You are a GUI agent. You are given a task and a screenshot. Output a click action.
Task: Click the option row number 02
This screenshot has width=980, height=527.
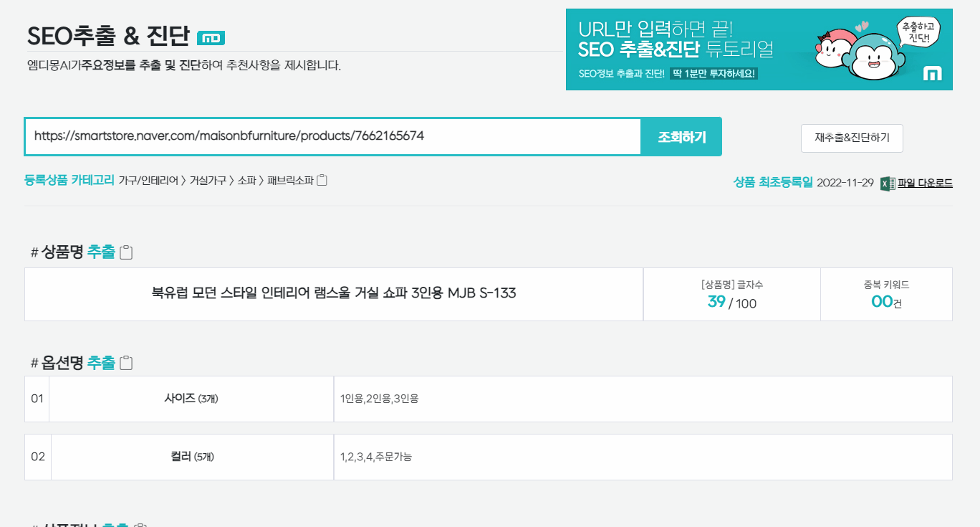tap(38, 457)
